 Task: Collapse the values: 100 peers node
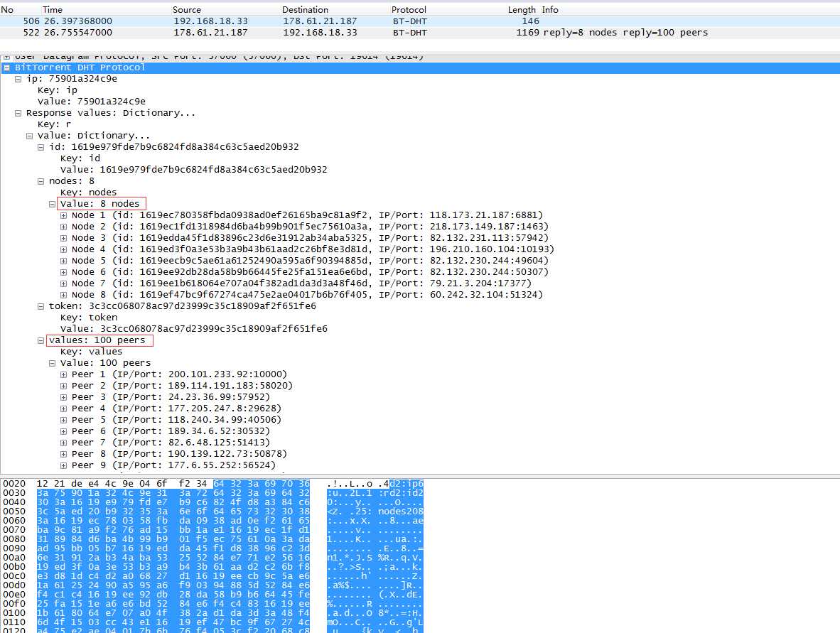tap(41, 340)
